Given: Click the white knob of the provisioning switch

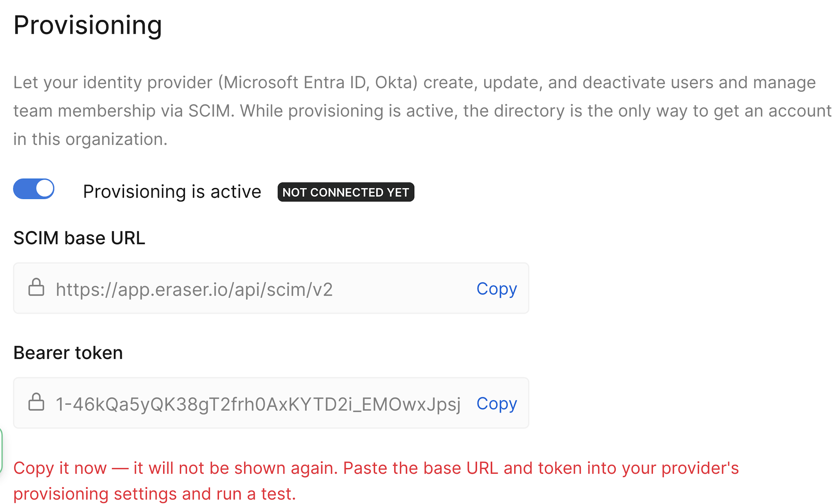Looking at the screenshot, I should pos(45,189).
